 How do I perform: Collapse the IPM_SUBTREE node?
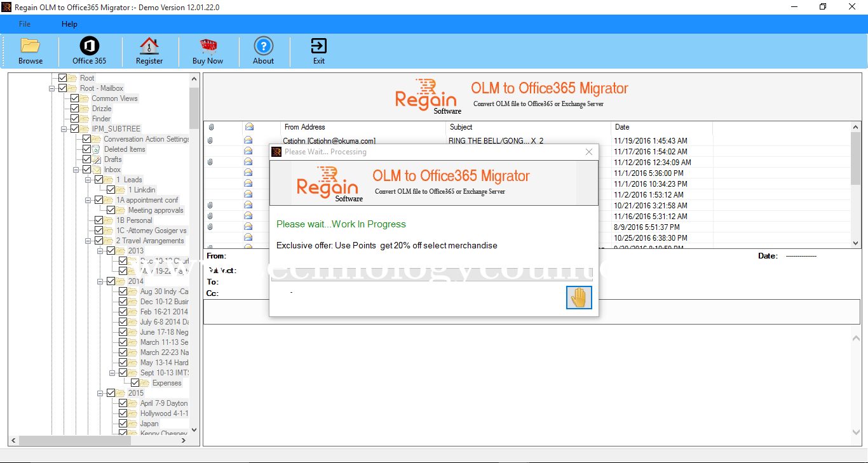pos(64,129)
